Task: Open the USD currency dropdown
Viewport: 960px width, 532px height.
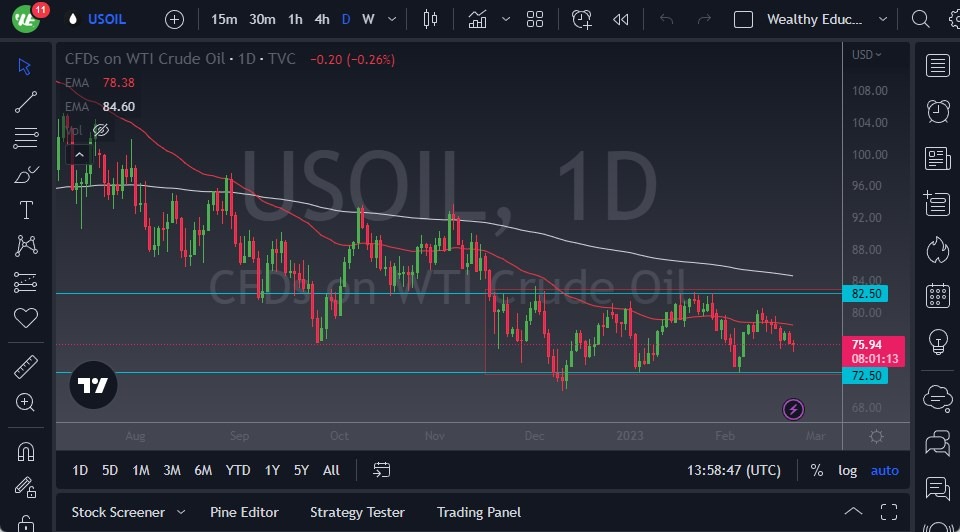Action: [866, 55]
